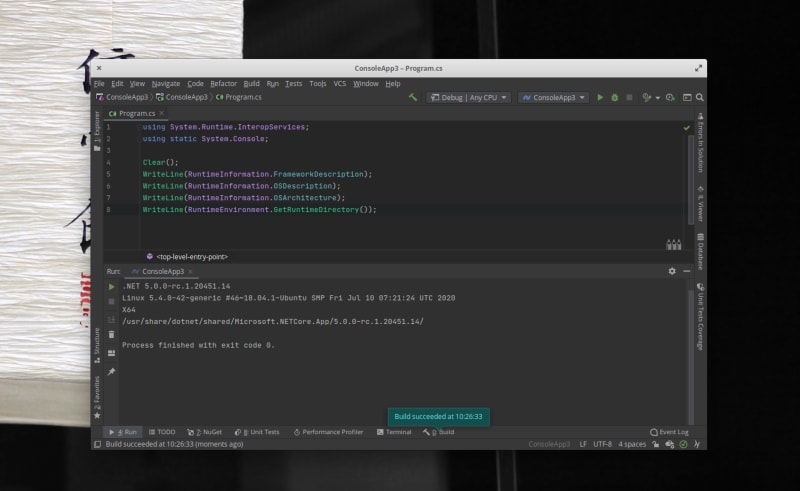Click the run with coverage icon
This screenshot has width=800, height=491.
[646, 97]
